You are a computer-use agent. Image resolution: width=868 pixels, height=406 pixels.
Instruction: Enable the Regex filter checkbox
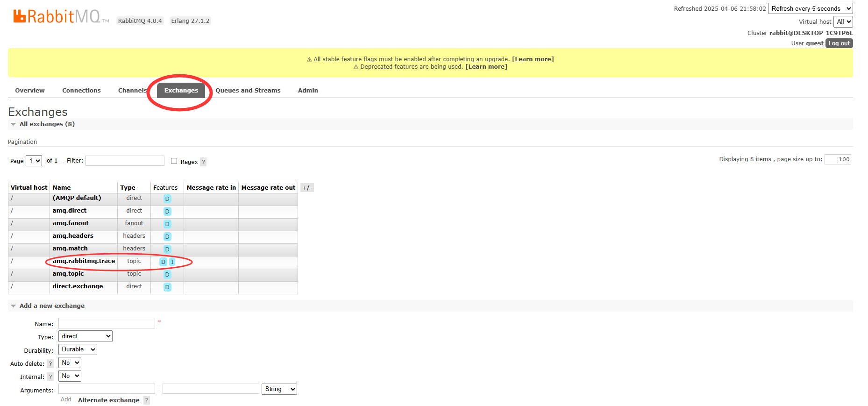coord(174,161)
